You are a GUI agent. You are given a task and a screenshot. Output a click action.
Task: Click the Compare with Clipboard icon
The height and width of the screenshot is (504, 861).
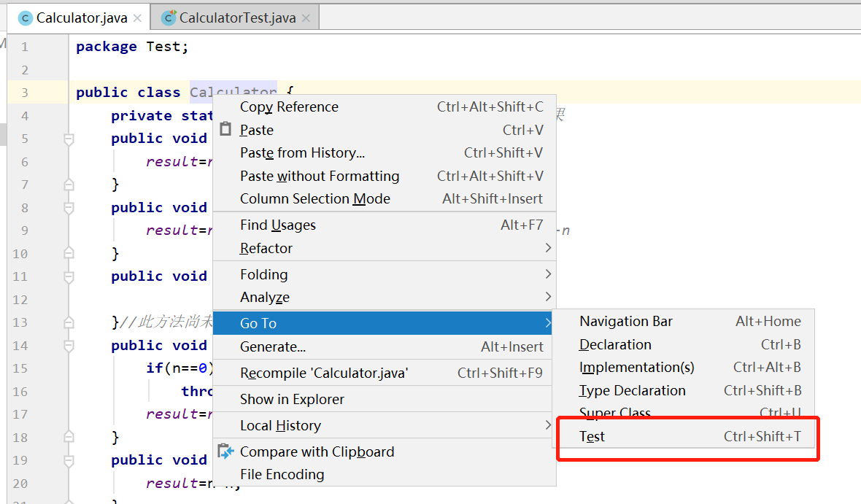pyautogui.click(x=225, y=451)
